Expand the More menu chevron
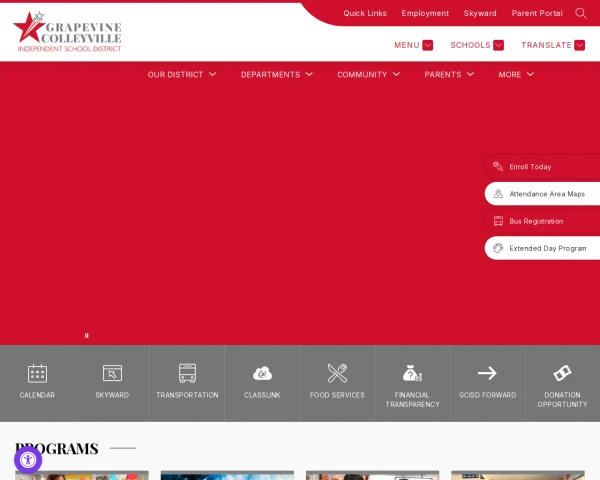The image size is (600, 480). [x=530, y=74]
